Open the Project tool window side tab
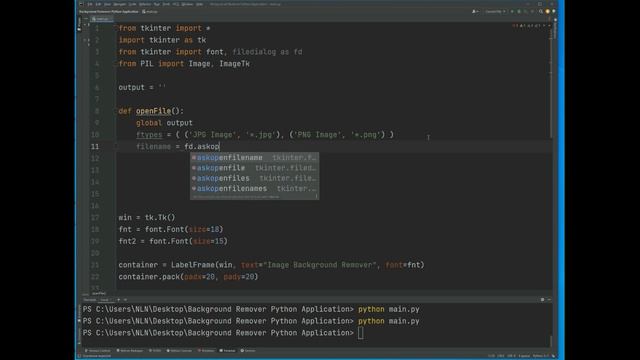The height and width of the screenshot is (360, 640). [x=79, y=24]
